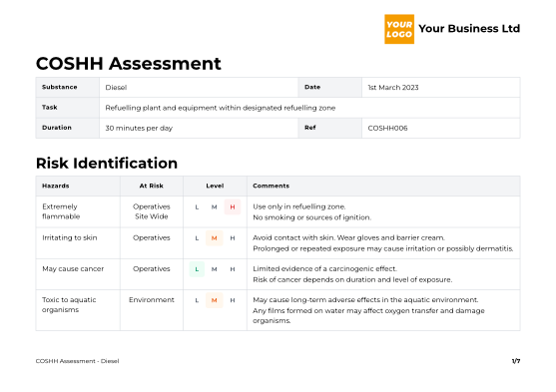Click the Diesel substance value
The width and height of the screenshot is (556, 392).
pyautogui.click(x=116, y=88)
